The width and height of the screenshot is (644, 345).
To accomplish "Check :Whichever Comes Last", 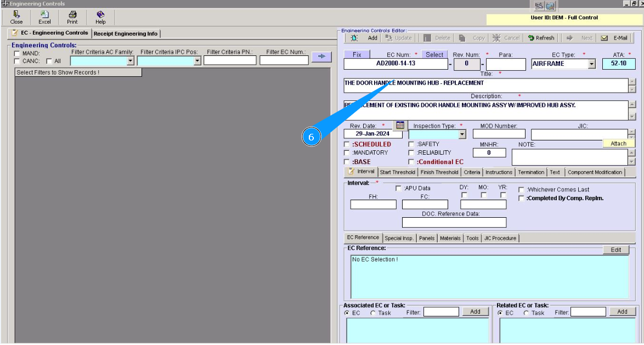I will 521,190.
